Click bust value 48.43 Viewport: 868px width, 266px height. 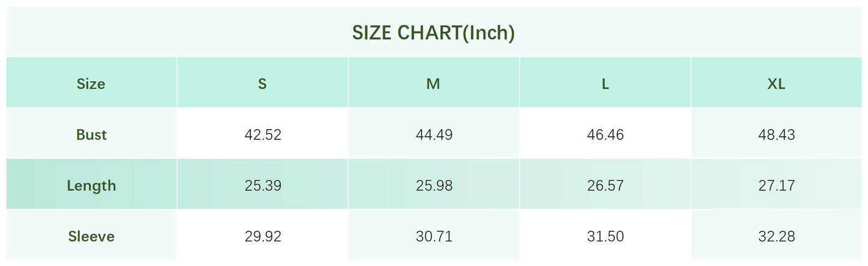coord(776,135)
